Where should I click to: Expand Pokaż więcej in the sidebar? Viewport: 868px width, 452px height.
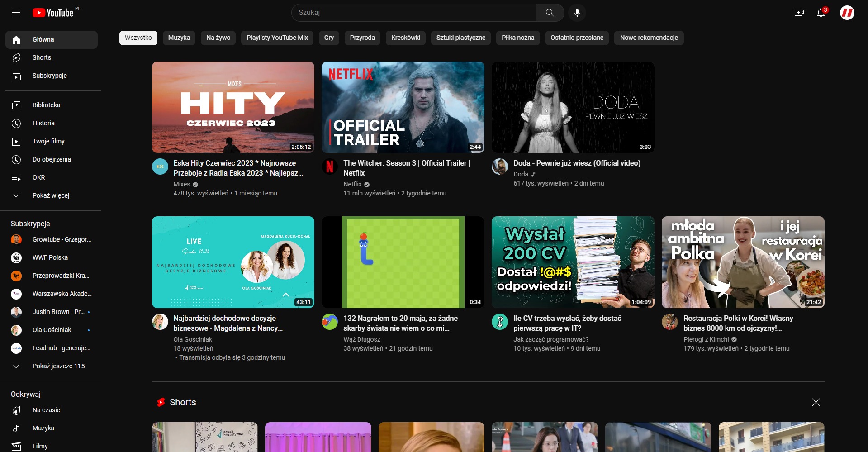(x=52, y=195)
